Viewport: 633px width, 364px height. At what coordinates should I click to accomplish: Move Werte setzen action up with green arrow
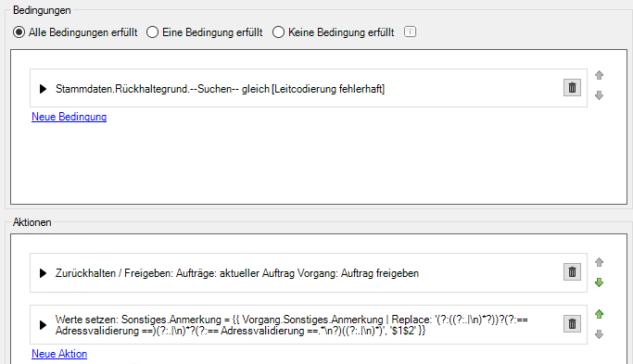(x=599, y=314)
